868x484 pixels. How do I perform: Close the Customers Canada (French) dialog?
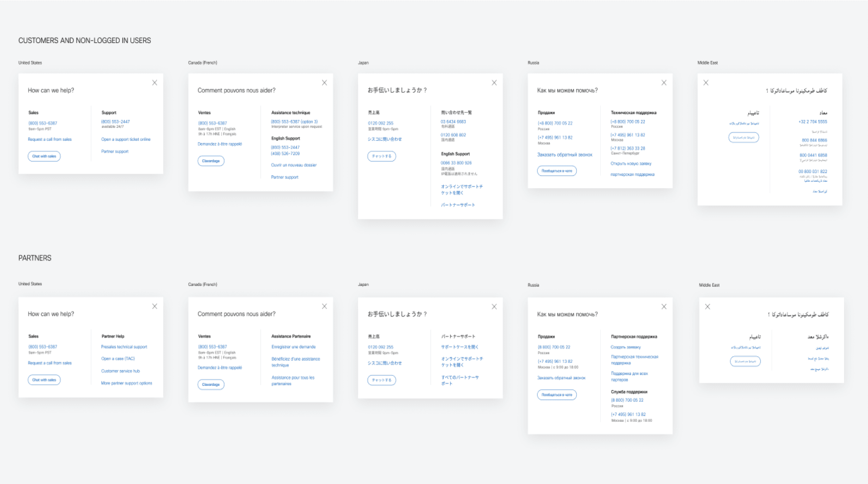(324, 82)
